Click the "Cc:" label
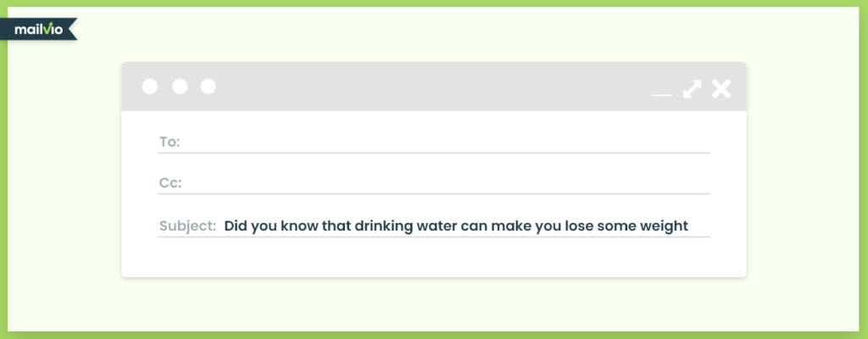Viewport: 868px width, 339px height. (x=170, y=183)
